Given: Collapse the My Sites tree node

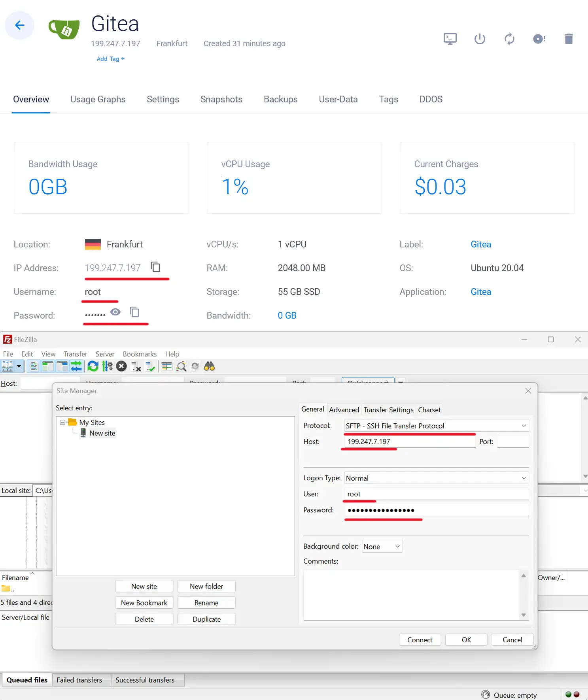Looking at the screenshot, I should point(62,422).
